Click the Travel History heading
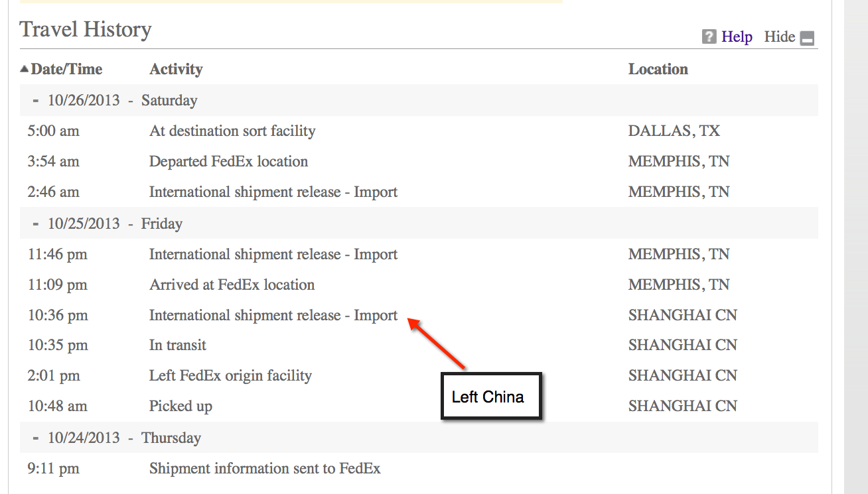This screenshot has width=868, height=494. pyautogui.click(x=86, y=30)
